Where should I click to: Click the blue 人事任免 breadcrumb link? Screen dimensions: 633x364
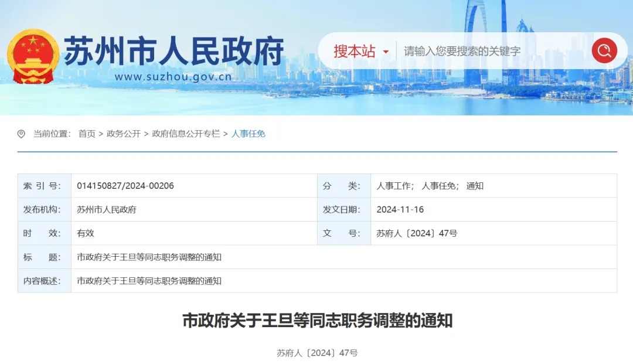point(249,134)
